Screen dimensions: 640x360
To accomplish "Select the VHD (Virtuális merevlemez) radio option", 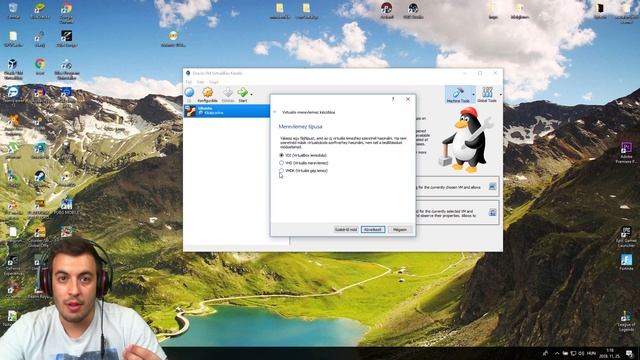I will [281, 163].
